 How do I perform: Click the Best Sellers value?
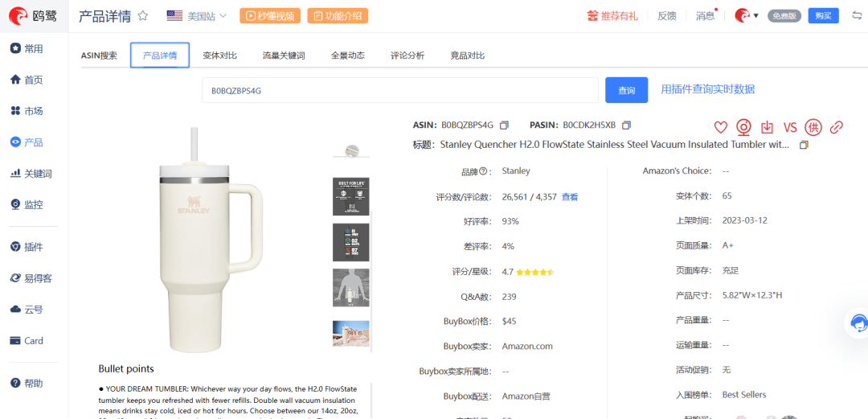[x=744, y=395]
